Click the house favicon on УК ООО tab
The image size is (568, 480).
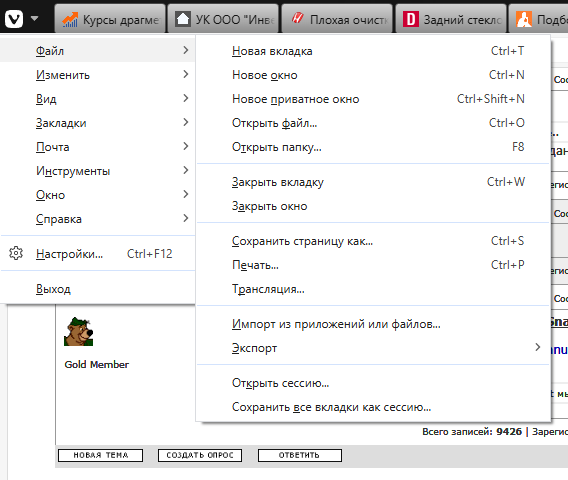183,19
